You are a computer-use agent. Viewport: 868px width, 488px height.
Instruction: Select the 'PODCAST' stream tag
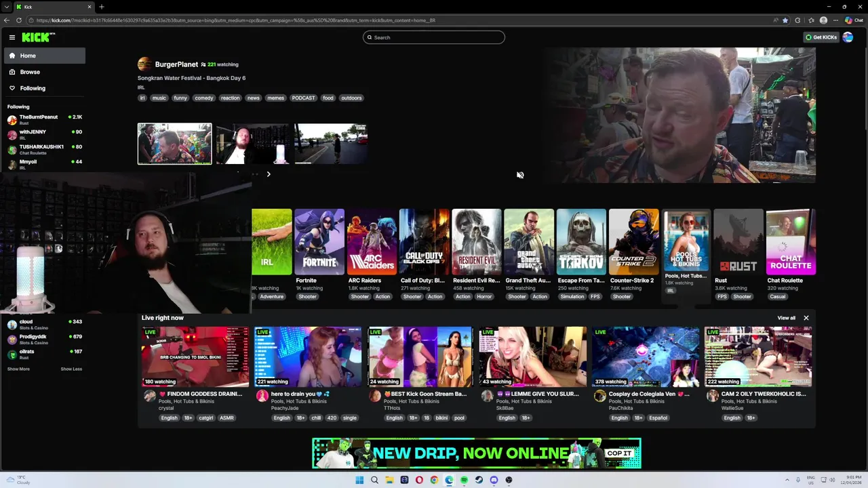pyautogui.click(x=303, y=98)
